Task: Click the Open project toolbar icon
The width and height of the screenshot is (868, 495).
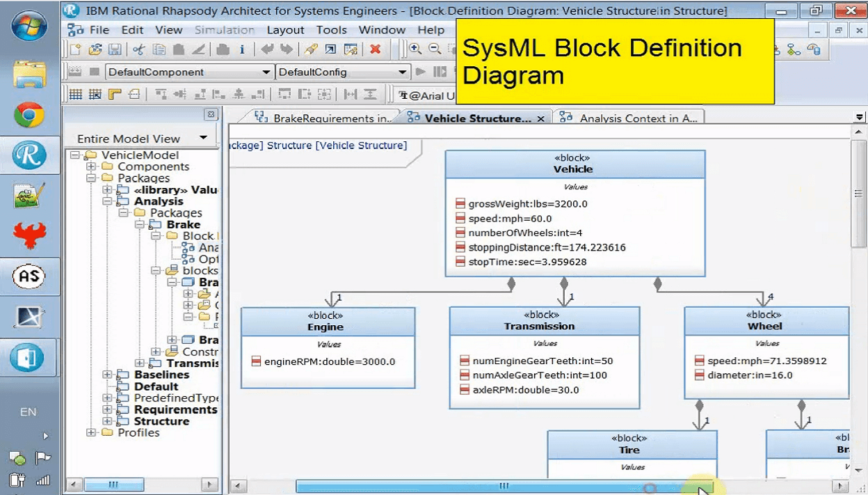Action: (95, 49)
